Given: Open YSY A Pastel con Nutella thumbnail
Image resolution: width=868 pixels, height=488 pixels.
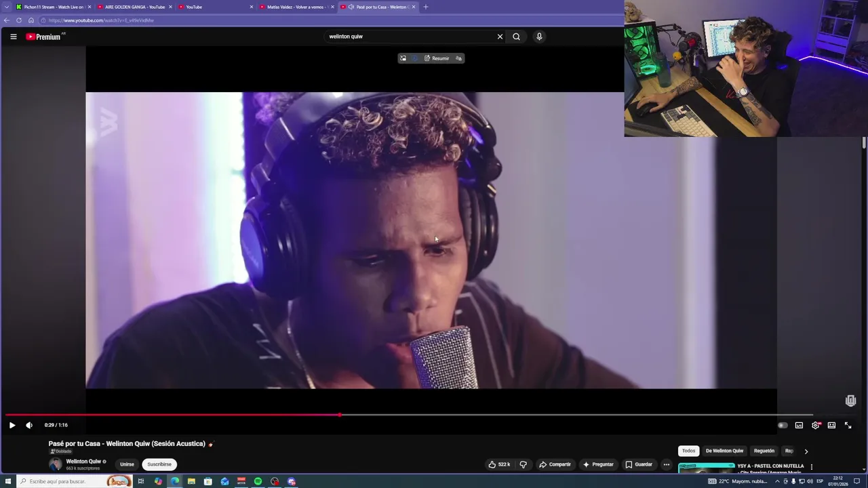Looking at the screenshot, I should 706,467.
